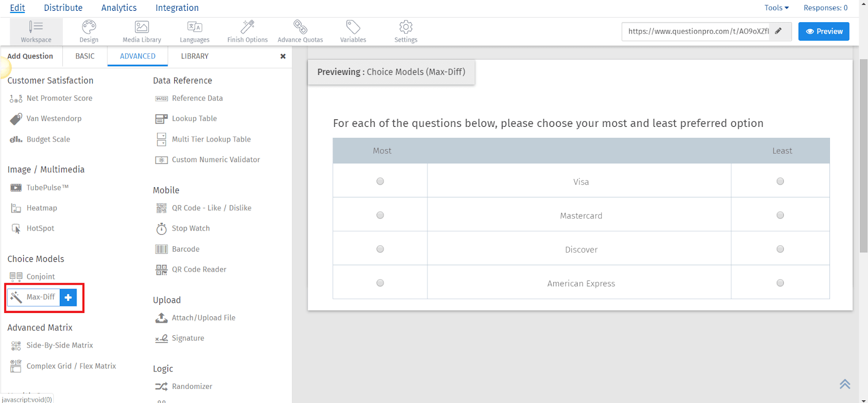Select the Conjoint icon
Image resolution: width=868 pixels, height=403 pixels.
[16, 277]
